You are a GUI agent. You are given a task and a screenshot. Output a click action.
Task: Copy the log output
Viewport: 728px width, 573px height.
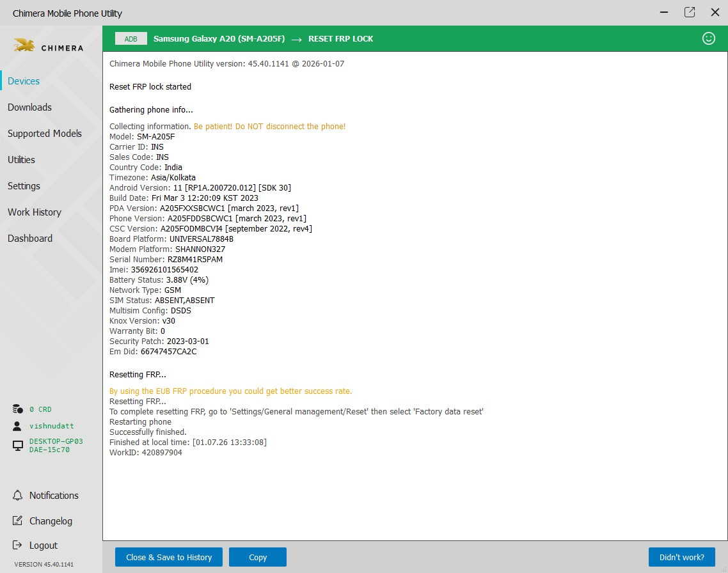(x=258, y=557)
